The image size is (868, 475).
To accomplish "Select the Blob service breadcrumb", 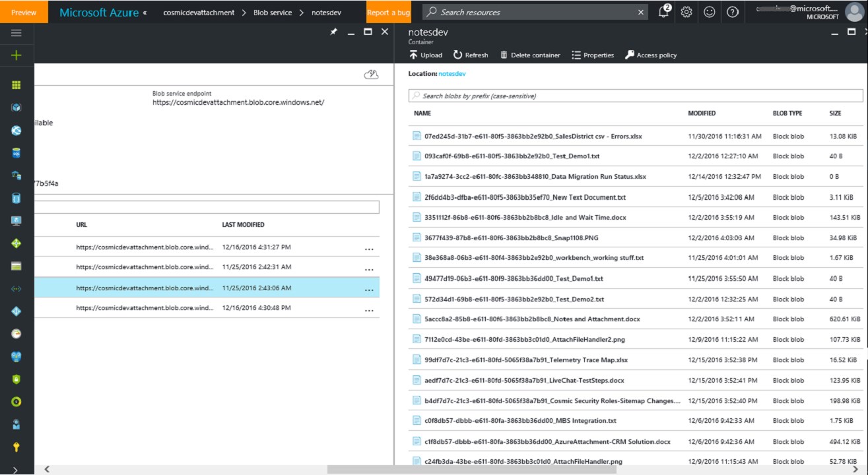I will point(274,13).
